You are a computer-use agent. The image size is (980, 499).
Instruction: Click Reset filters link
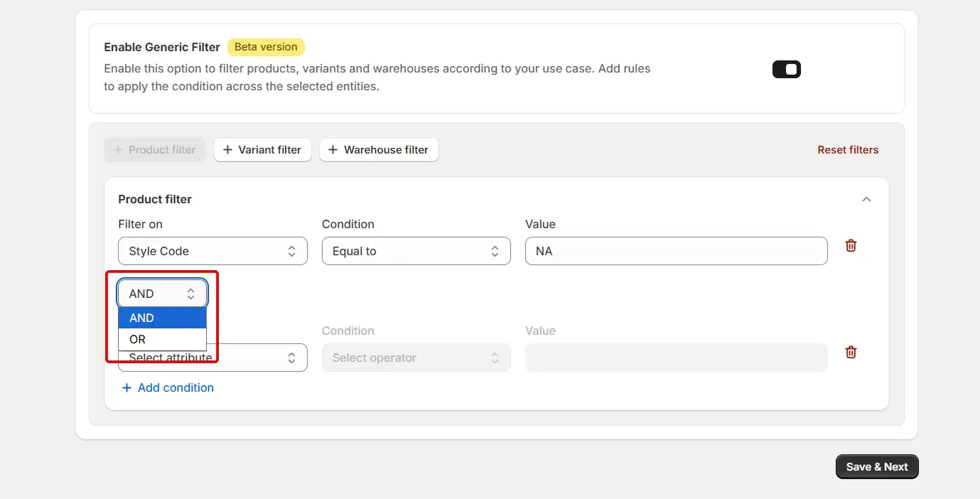click(848, 150)
